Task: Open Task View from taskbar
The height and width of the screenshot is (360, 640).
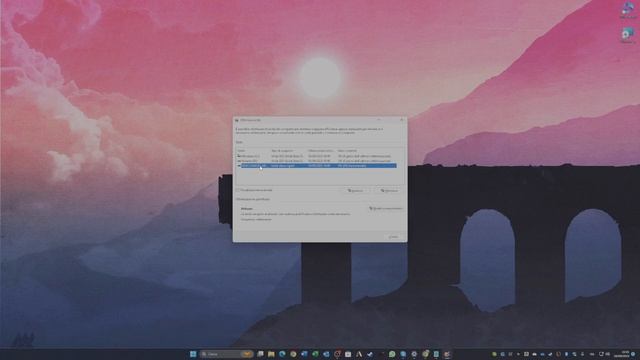Action: 260,354
